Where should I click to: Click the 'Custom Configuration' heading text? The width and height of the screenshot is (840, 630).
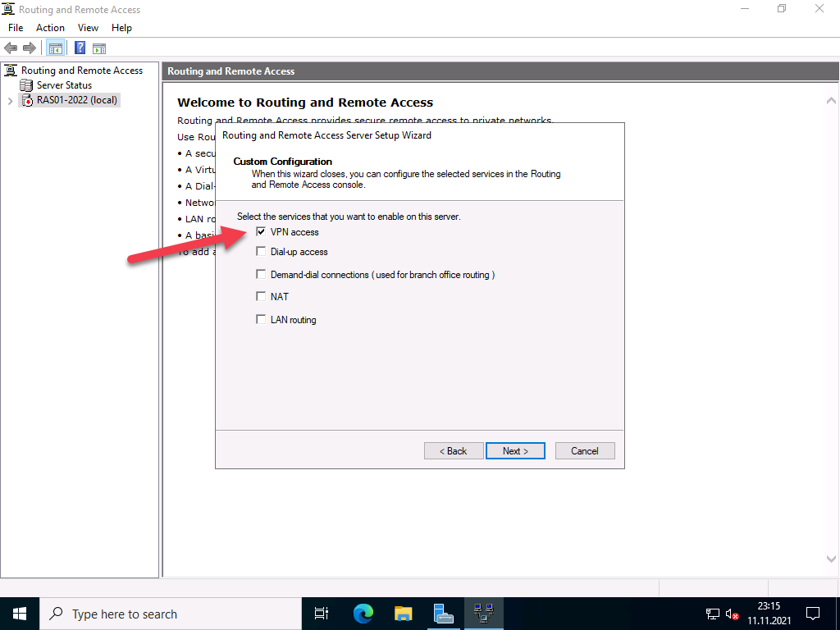pyautogui.click(x=283, y=162)
